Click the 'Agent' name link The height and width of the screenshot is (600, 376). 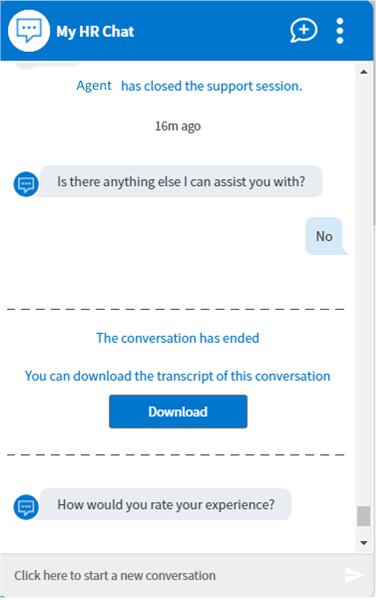pyautogui.click(x=94, y=85)
